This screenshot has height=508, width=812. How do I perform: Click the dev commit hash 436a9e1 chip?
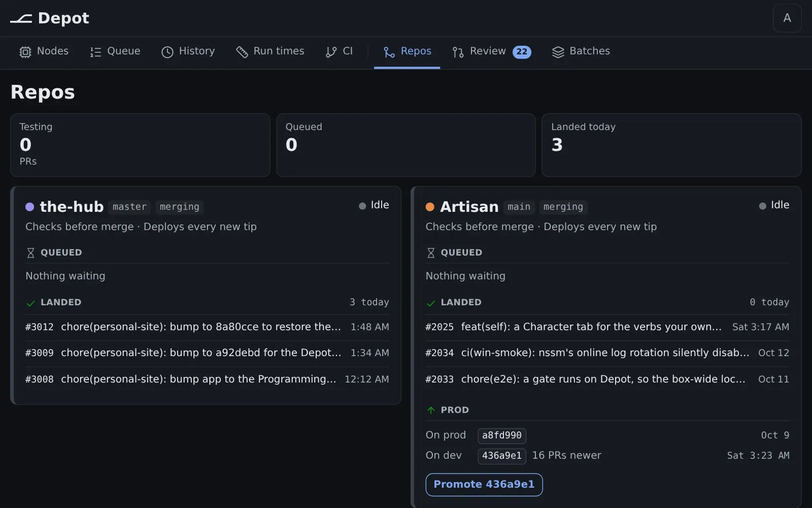[x=502, y=456]
